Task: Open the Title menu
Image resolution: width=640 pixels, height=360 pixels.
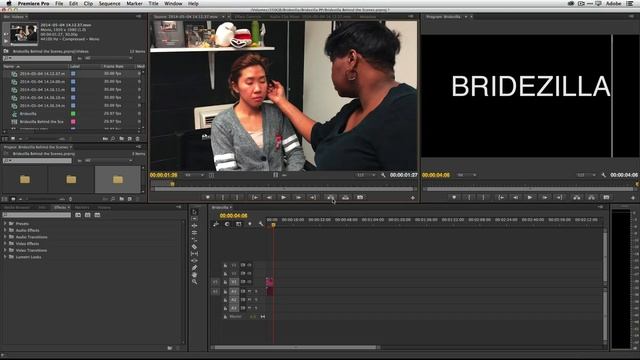Action: (x=153, y=3)
